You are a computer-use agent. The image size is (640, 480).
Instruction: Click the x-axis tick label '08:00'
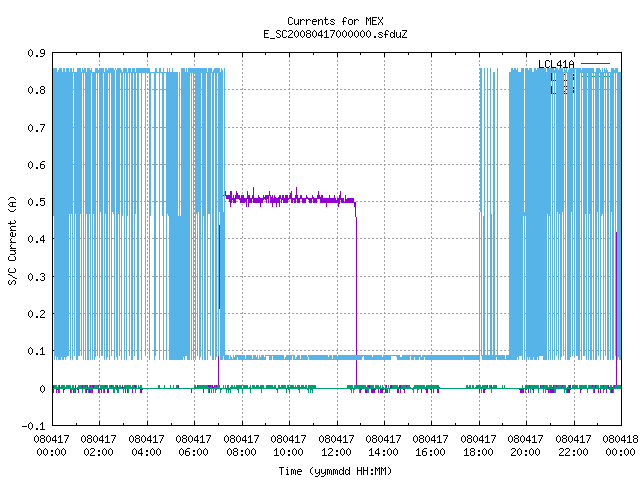coord(241,452)
